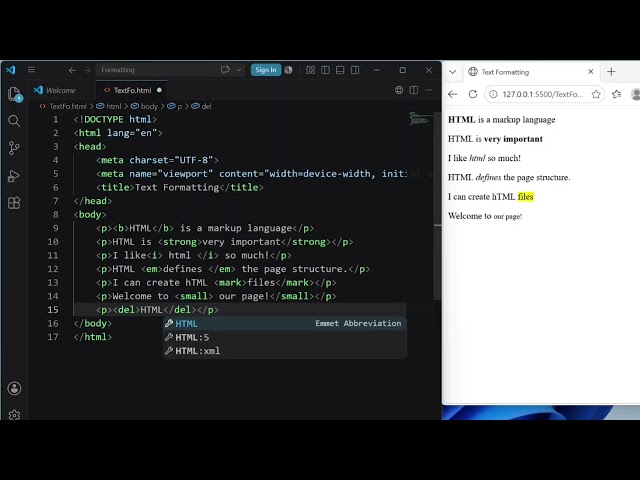The width and height of the screenshot is (640, 480).
Task: Open the Search view in the activity bar
Action: coord(14,121)
